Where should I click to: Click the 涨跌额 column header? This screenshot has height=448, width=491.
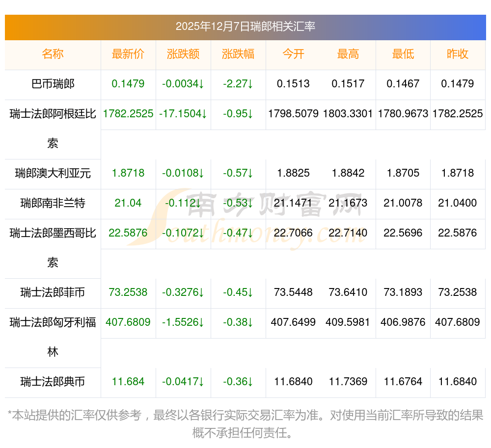(183, 54)
